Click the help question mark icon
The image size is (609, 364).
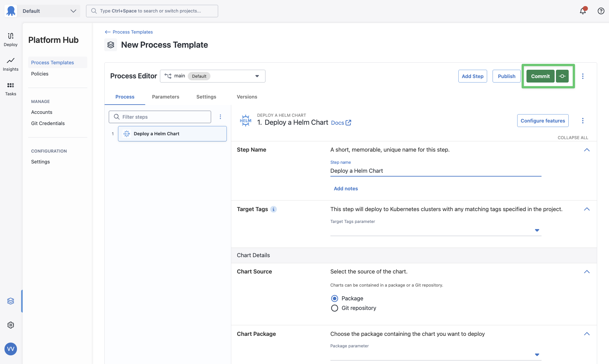point(601,11)
